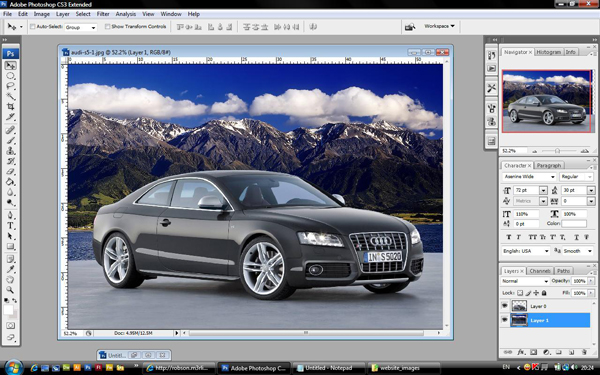Toggle Lock image pixels brush icon
The image size is (600, 375).
click(x=528, y=293)
